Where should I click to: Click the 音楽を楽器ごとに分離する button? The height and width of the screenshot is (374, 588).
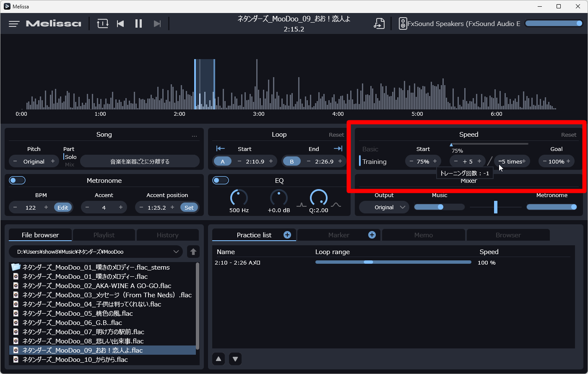point(140,161)
